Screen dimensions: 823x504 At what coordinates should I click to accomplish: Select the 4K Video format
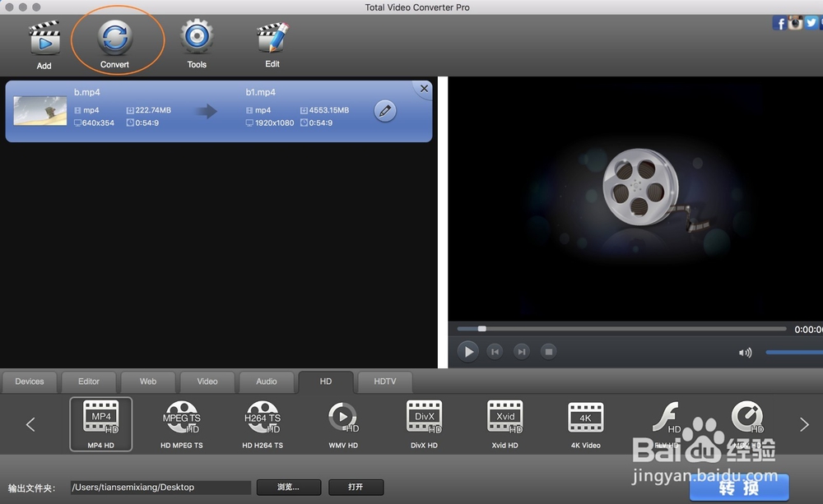pyautogui.click(x=586, y=423)
